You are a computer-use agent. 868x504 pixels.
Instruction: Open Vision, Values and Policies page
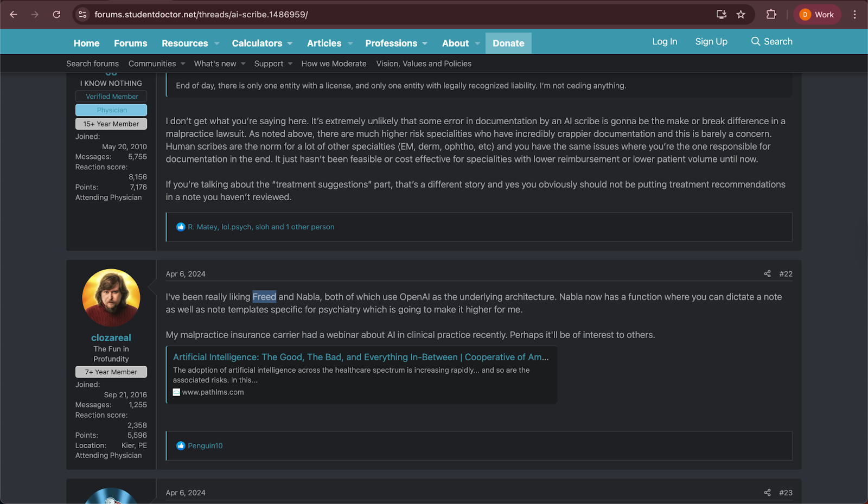click(x=424, y=64)
